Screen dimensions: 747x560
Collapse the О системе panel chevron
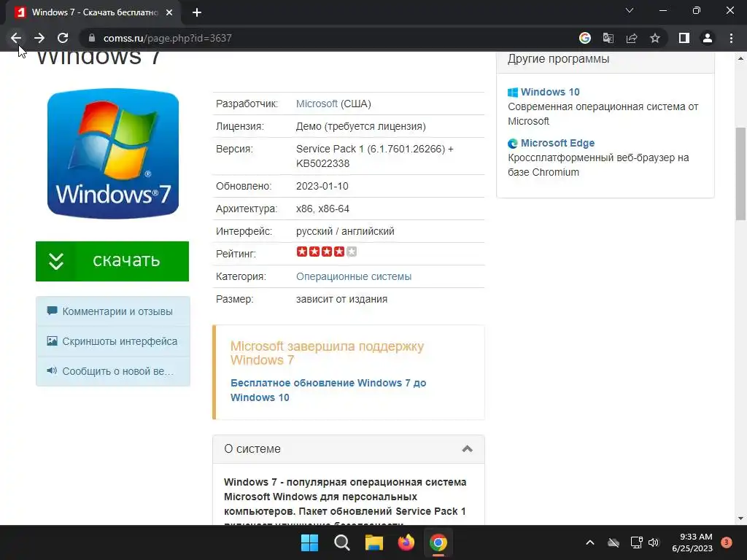tap(468, 448)
